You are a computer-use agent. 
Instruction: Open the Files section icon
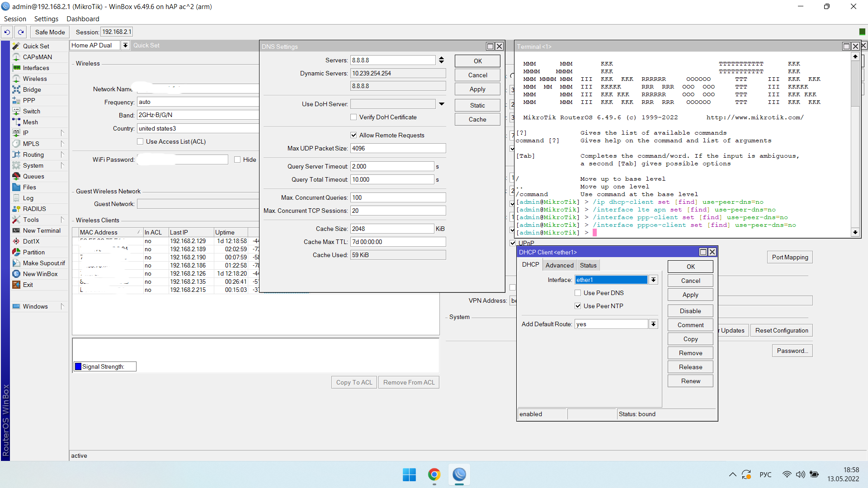pyautogui.click(x=16, y=187)
